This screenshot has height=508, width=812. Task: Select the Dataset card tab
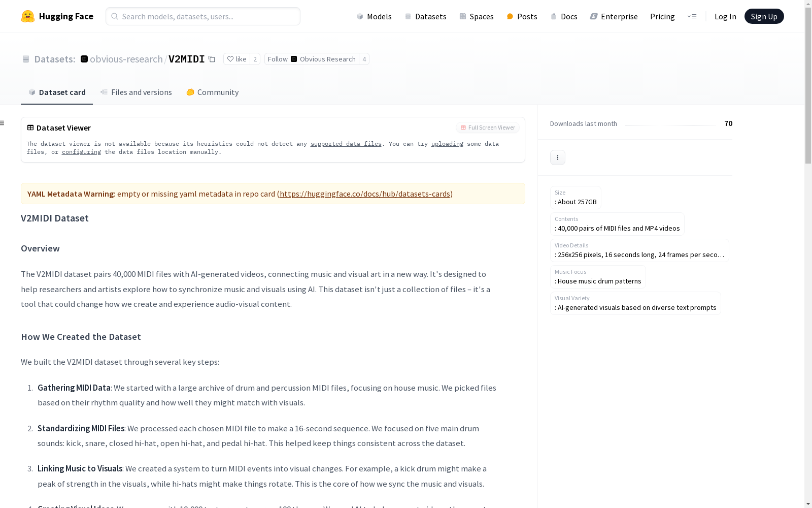point(57,92)
